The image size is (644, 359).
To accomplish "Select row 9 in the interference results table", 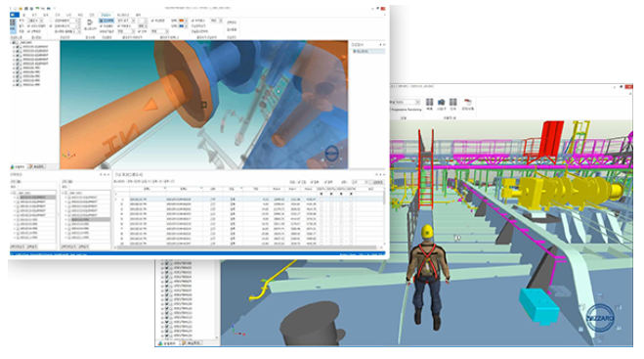I will coord(248,239).
